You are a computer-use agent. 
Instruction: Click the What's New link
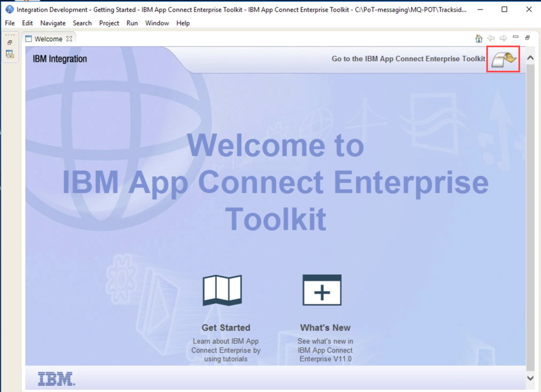point(325,328)
